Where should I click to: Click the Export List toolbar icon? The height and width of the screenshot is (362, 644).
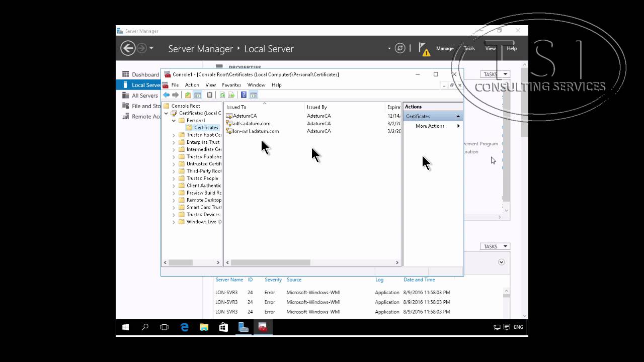[x=231, y=95]
